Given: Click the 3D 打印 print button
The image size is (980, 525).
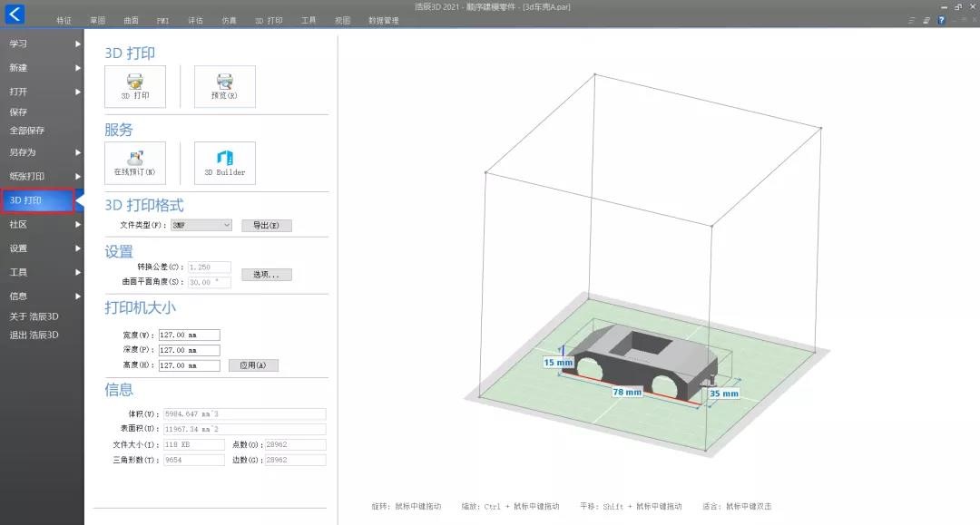Looking at the screenshot, I should [x=135, y=87].
